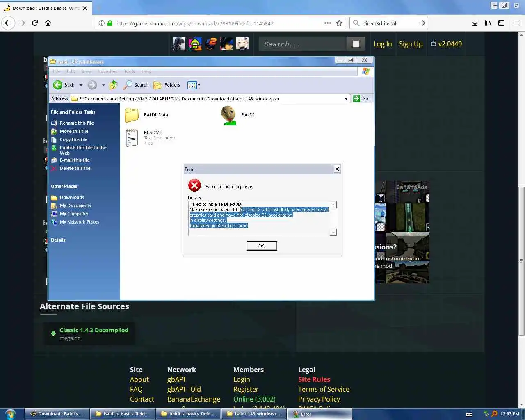The image size is (525, 420).
Task: Click Rename this file task
Action: click(76, 123)
